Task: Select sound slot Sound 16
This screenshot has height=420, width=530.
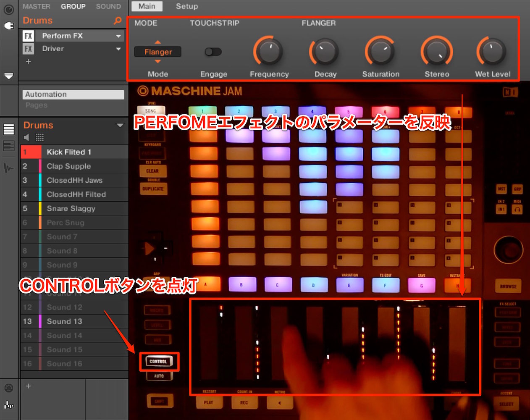Action: 74,364
